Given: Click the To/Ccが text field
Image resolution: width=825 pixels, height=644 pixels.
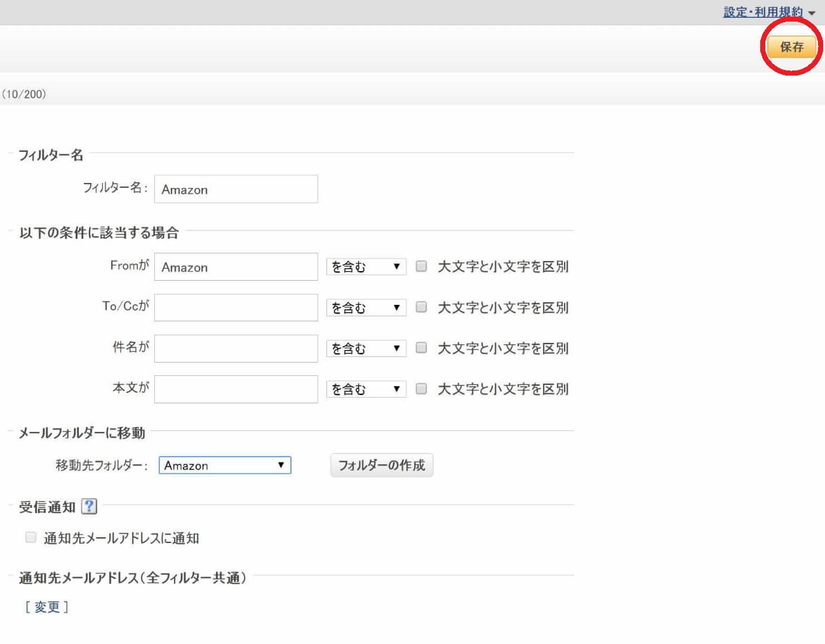Looking at the screenshot, I should [x=236, y=307].
